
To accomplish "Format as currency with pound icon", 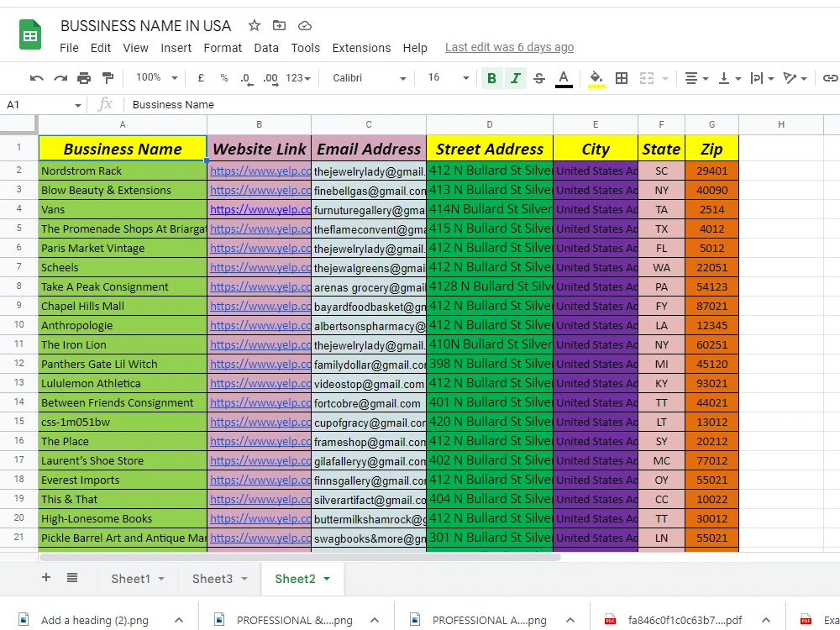I will (201, 78).
